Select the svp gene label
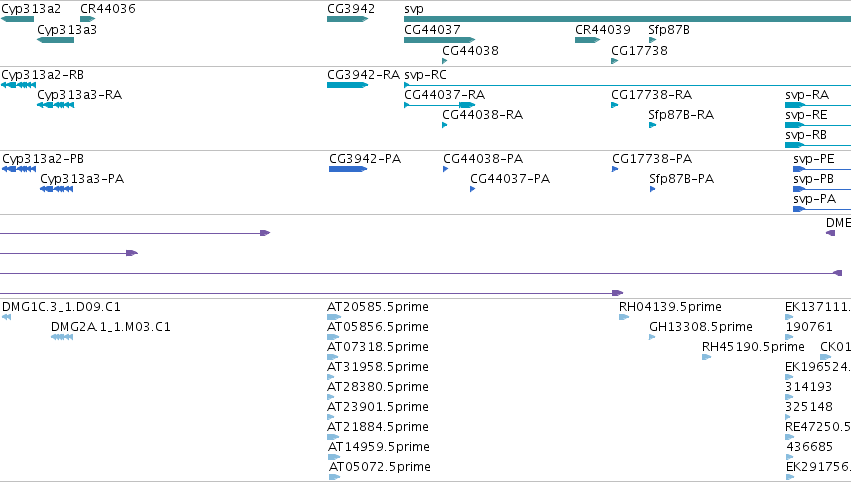The image size is (851, 482). pos(414,9)
